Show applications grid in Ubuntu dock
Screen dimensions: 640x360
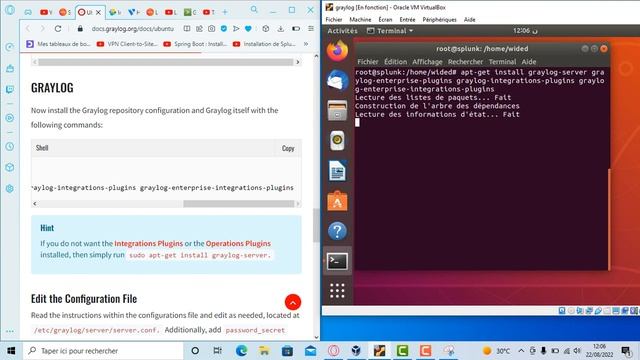tap(337, 291)
